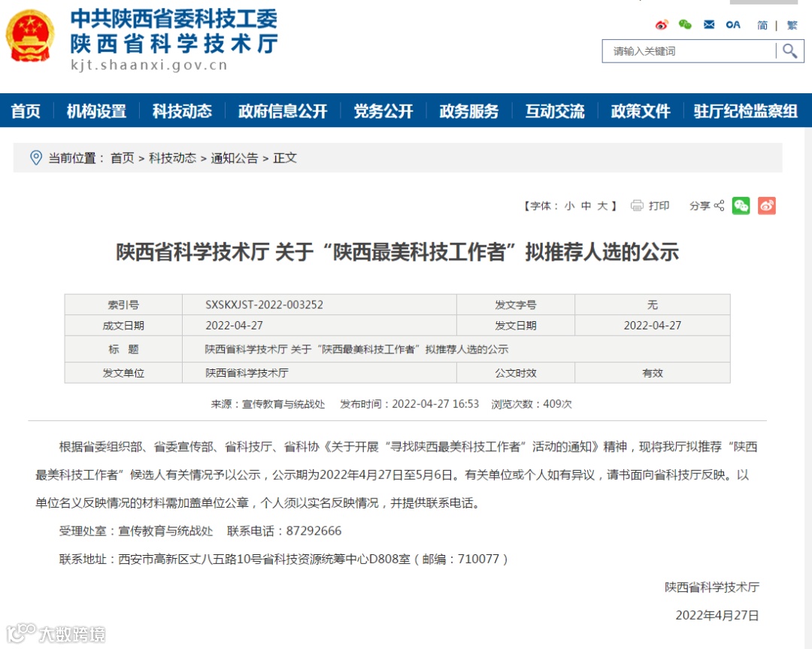Click the national emblem logo
The width and height of the screenshot is (812, 649).
[x=29, y=37]
